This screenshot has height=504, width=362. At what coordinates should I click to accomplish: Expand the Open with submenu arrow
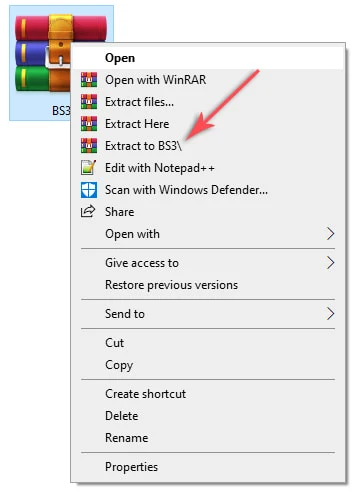pyautogui.click(x=330, y=234)
